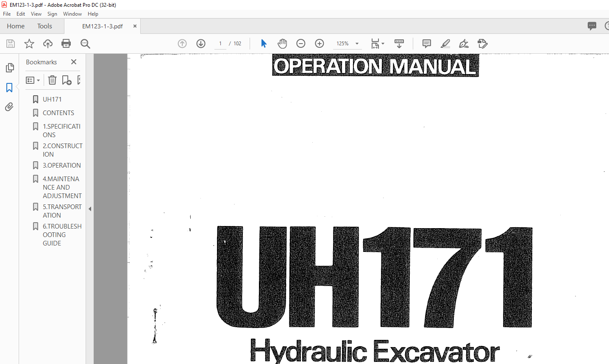Add a new bookmark icon
Image resolution: width=609 pixels, height=364 pixels.
point(67,80)
